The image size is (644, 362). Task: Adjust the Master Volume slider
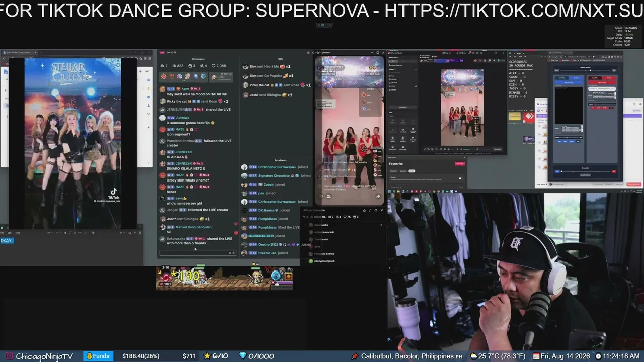[585, 70]
